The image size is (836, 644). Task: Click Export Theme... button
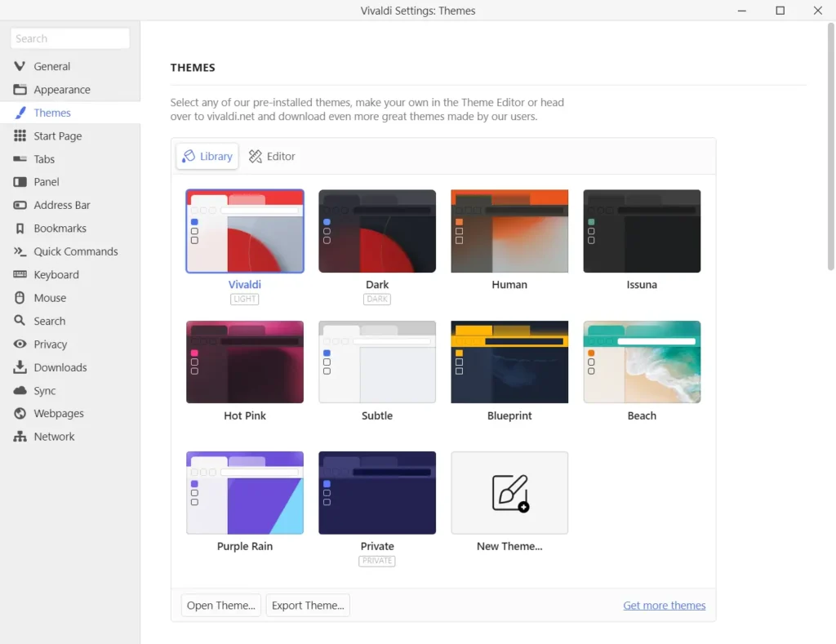(x=308, y=606)
